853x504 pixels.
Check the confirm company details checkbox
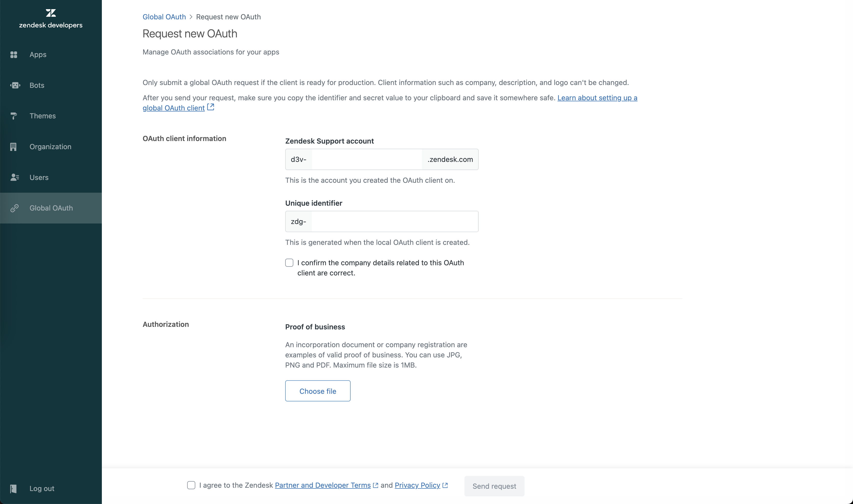pyautogui.click(x=289, y=263)
